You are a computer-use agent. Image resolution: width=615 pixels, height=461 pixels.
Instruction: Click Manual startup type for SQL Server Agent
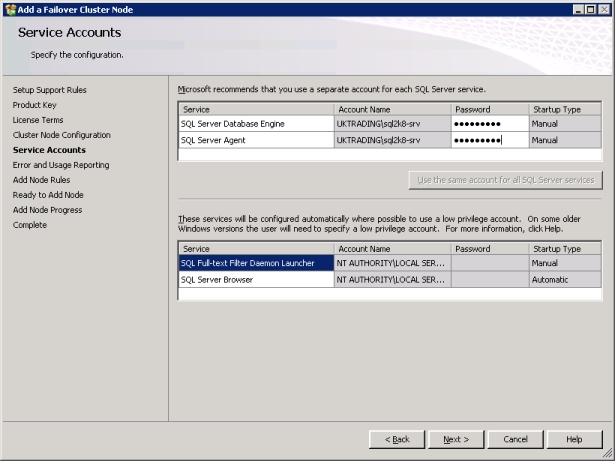[565, 140]
